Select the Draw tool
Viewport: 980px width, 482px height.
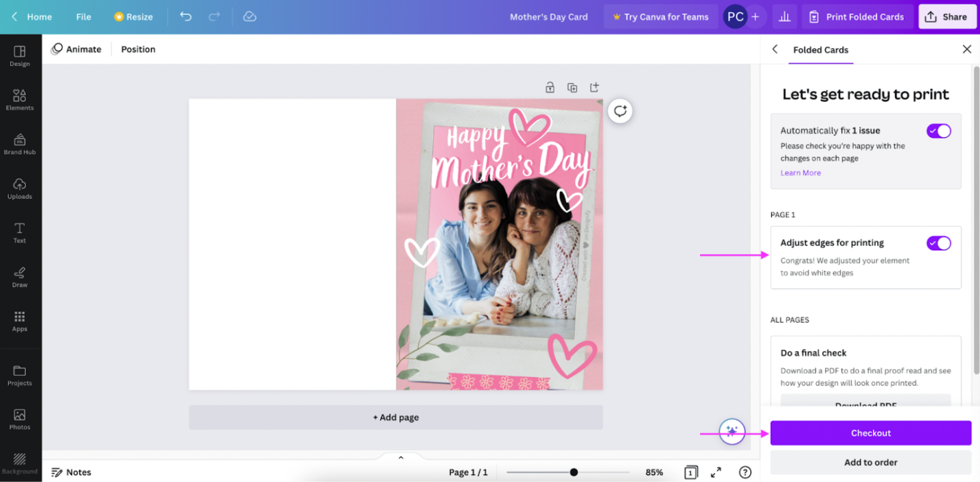tap(20, 277)
